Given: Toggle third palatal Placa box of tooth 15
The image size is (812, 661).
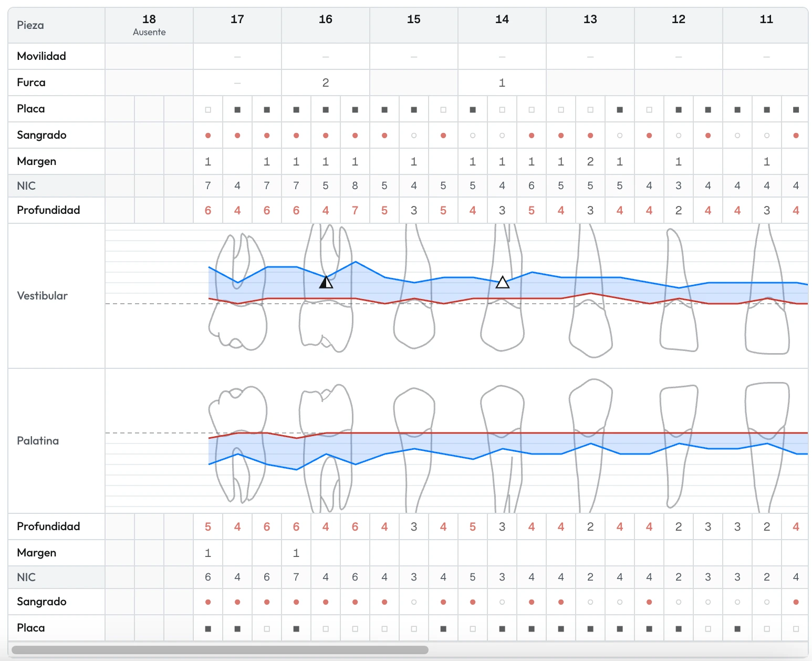Looking at the screenshot, I should pyautogui.click(x=443, y=628).
